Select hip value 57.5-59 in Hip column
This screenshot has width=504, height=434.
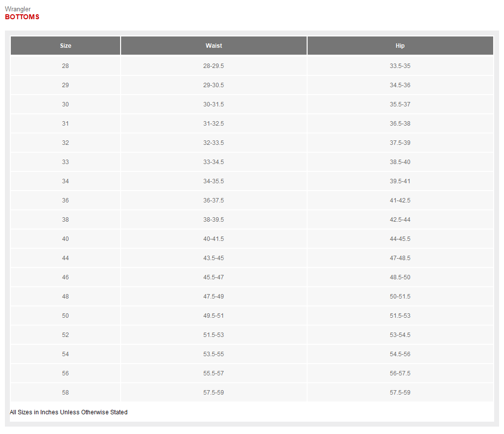[x=400, y=393]
